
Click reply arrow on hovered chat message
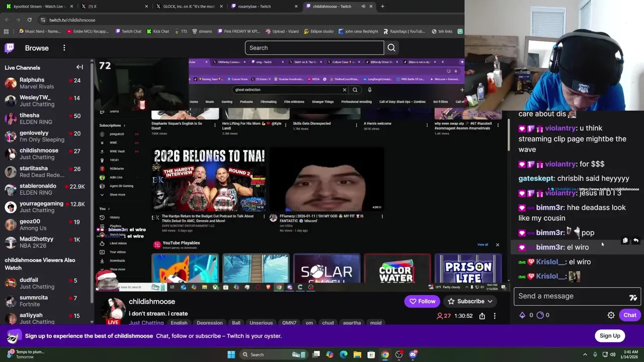636,241
